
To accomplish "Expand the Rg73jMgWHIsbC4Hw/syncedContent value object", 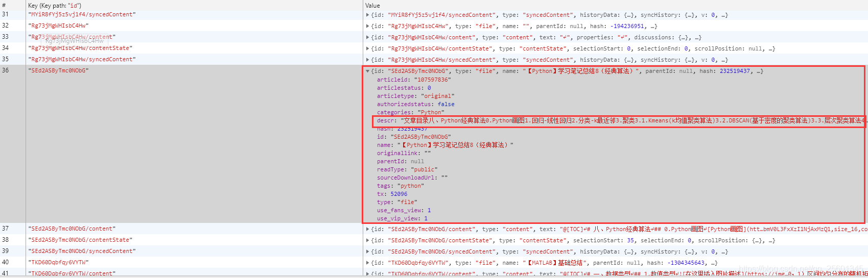I will 368,60.
